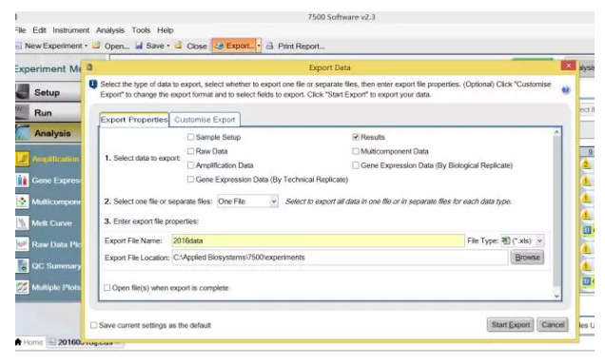Open the File menu

click(x=20, y=30)
